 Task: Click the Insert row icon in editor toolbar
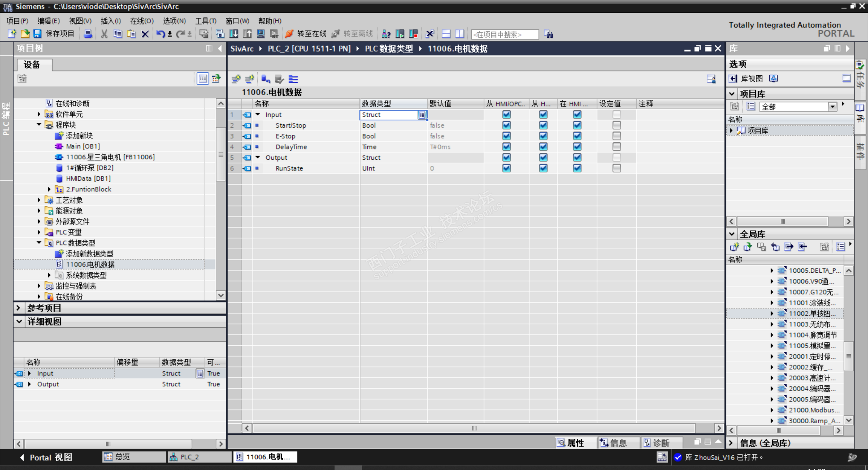point(236,79)
